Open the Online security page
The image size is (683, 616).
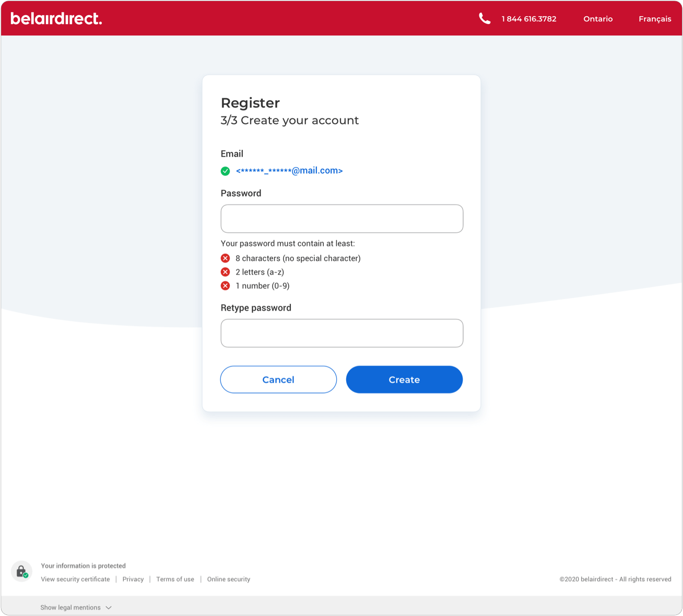pos(228,579)
